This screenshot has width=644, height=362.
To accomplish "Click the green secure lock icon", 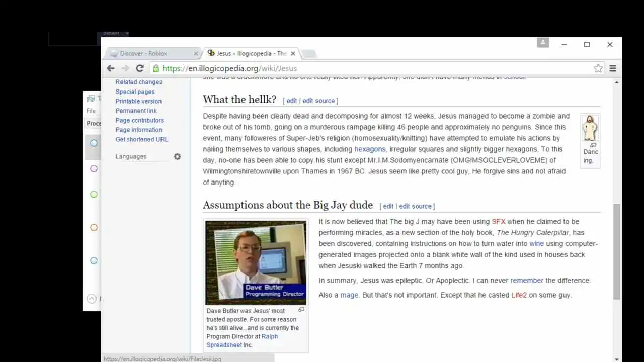I will coord(156,68).
